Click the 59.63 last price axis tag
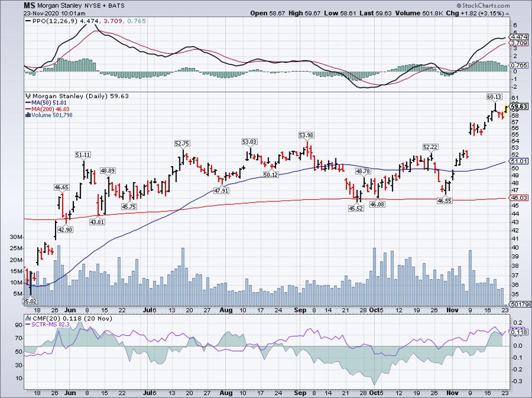Image resolution: width=532 pixels, height=398 pixels. tap(519, 107)
